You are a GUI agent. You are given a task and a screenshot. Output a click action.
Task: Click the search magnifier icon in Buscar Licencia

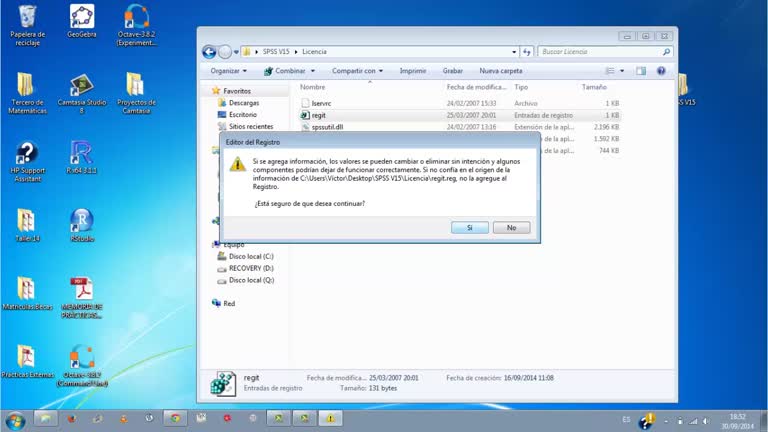point(666,51)
